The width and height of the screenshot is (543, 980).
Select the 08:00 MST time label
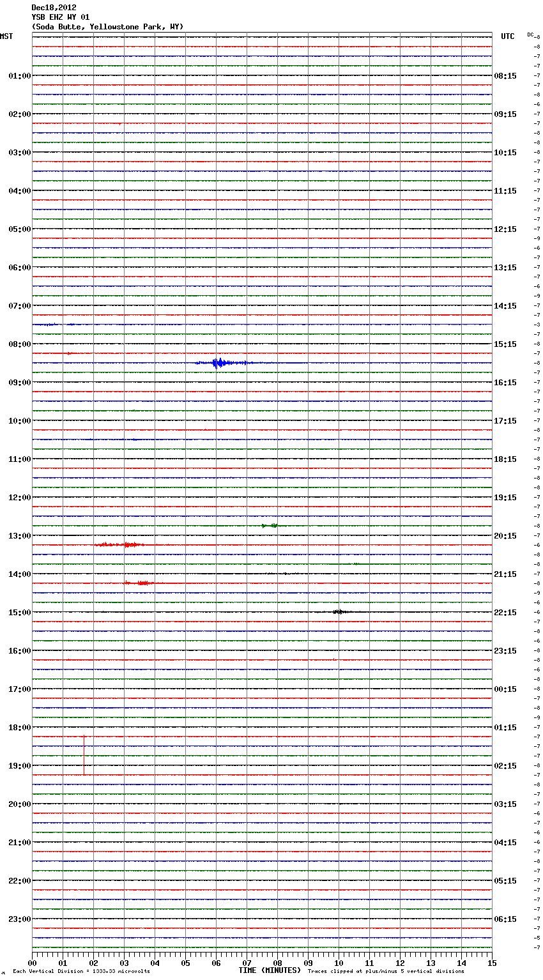pyautogui.click(x=19, y=344)
